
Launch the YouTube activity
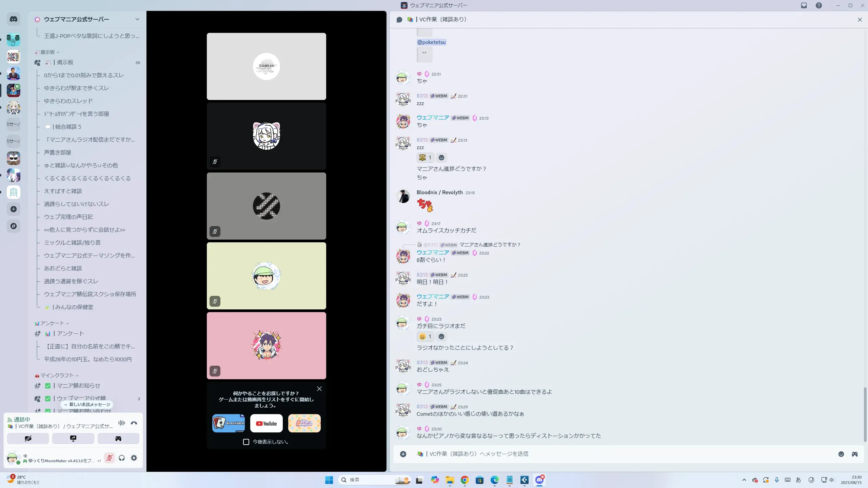[266, 423]
